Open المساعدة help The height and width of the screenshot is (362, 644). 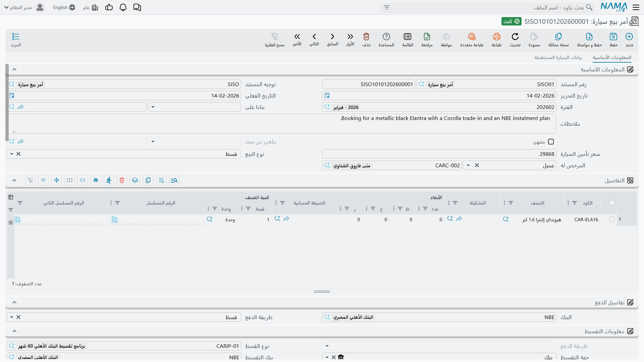(386, 40)
